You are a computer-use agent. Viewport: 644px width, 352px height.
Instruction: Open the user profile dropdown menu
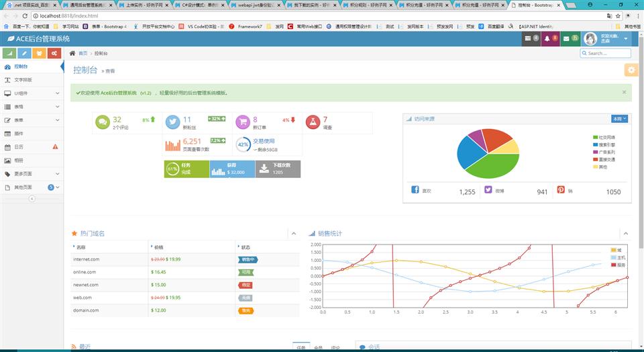click(x=607, y=39)
